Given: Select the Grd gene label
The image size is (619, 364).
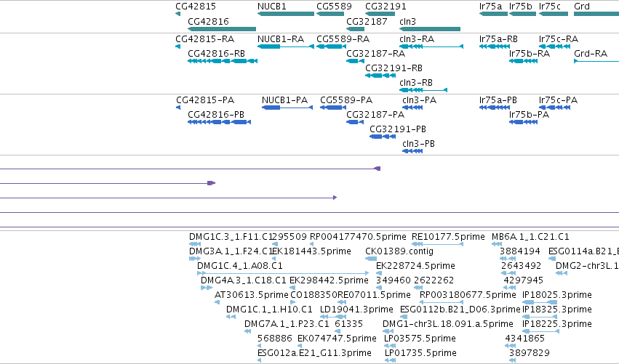Looking at the screenshot, I should 582,7.
